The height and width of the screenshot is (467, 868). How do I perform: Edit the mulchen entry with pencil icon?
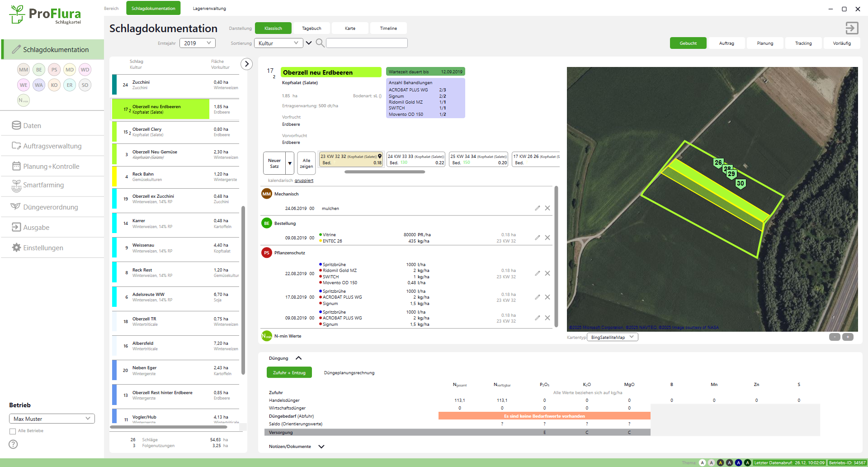pyautogui.click(x=537, y=208)
